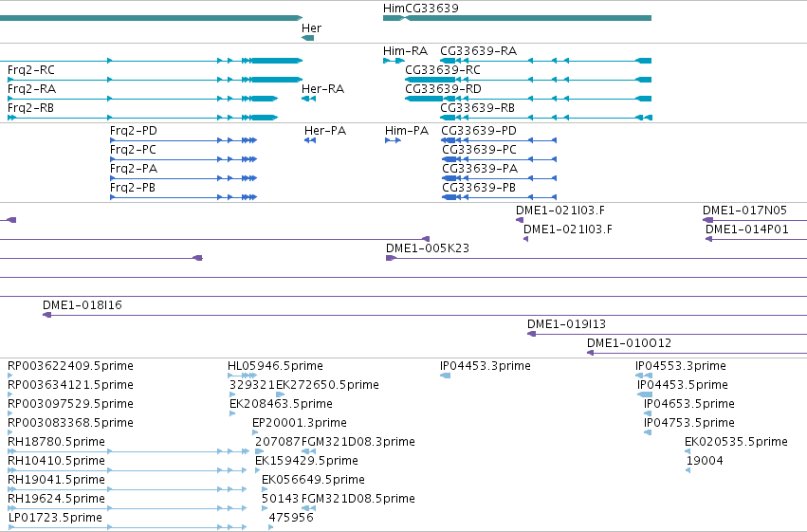Click the DME1-010O12 clone label
Viewport: 807px width, 532px height.
629,343
